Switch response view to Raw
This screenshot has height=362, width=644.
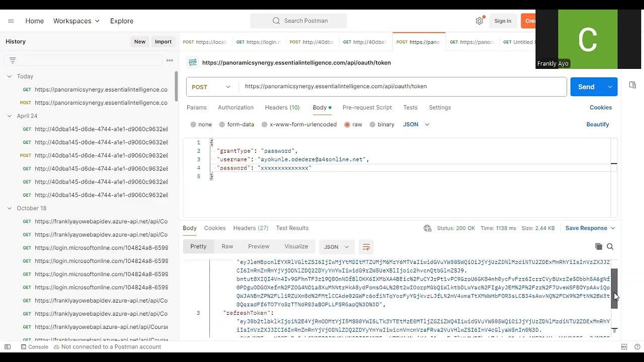tap(227, 246)
